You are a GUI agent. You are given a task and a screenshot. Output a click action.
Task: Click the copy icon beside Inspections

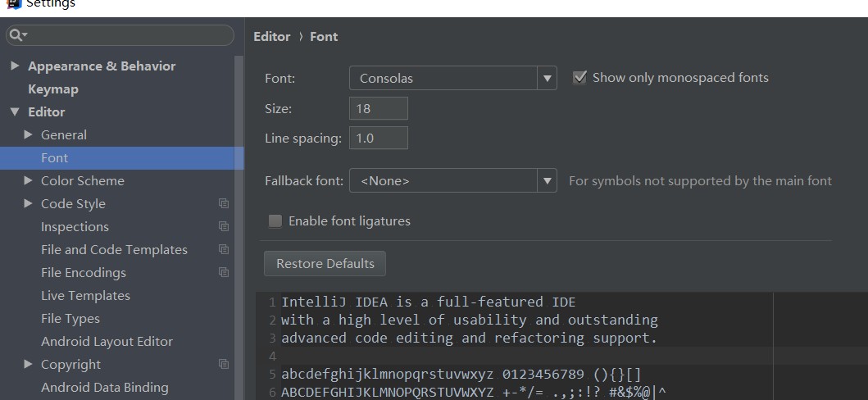pos(224,226)
